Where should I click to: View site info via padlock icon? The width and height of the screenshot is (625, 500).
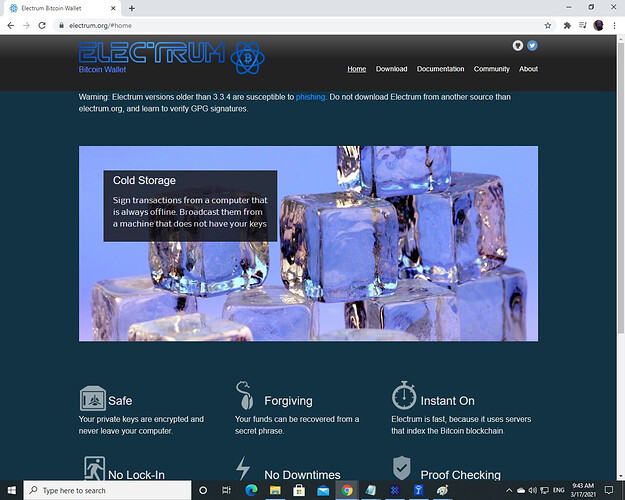point(61,26)
